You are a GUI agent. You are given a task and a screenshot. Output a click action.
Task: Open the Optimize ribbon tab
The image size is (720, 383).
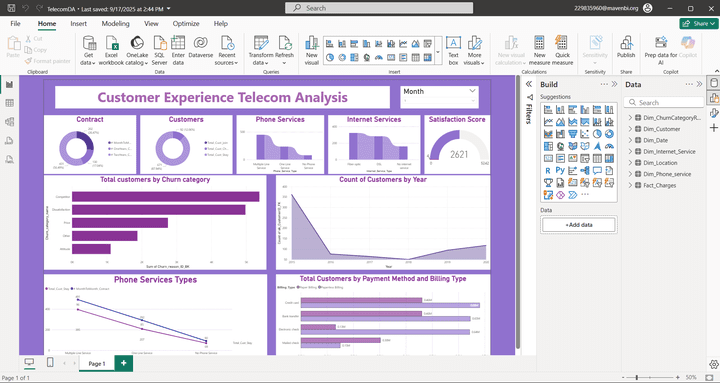tap(186, 23)
